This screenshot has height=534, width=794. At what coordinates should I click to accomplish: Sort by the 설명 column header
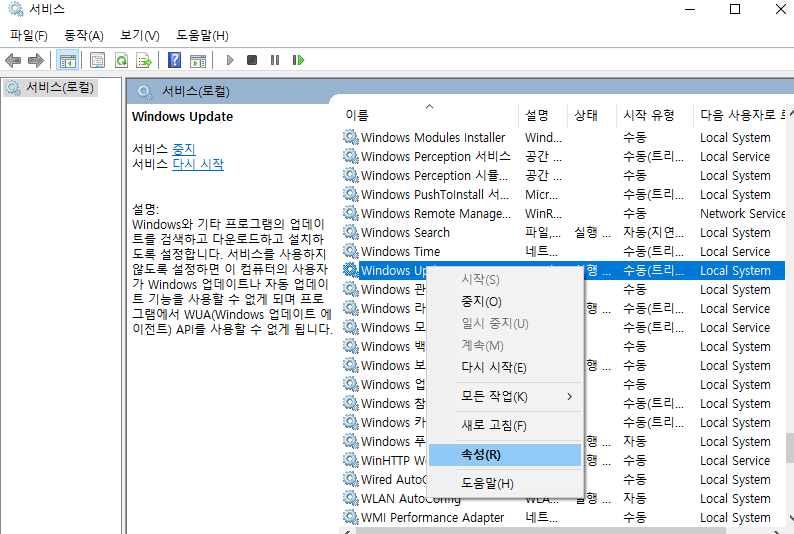[x=543, y=115]
